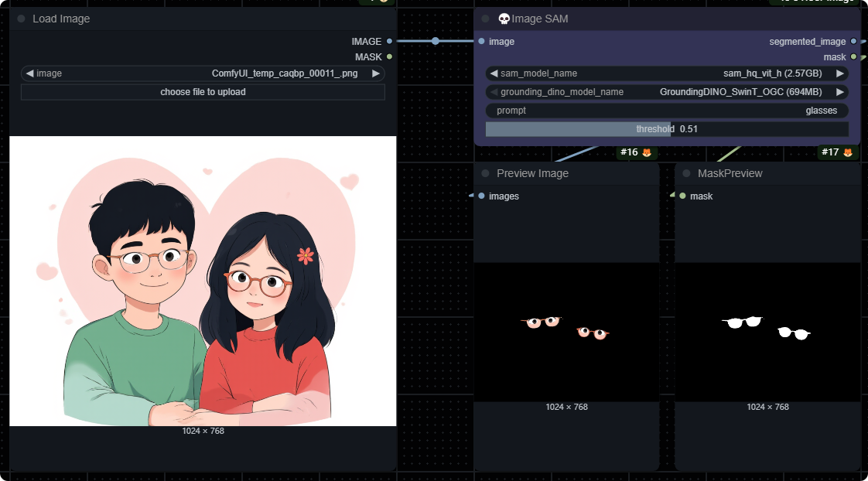
Task: Select the MaskPreview node title
Action: coord(730,173)
